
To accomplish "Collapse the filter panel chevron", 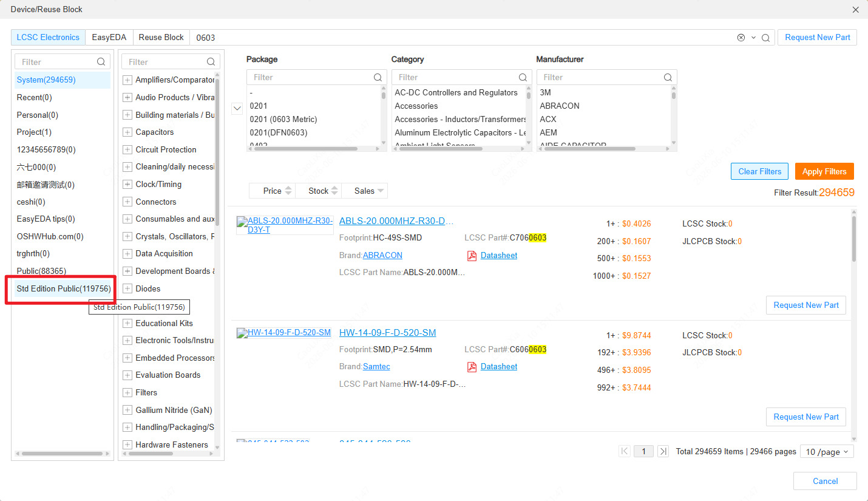I will coord(237,109).
